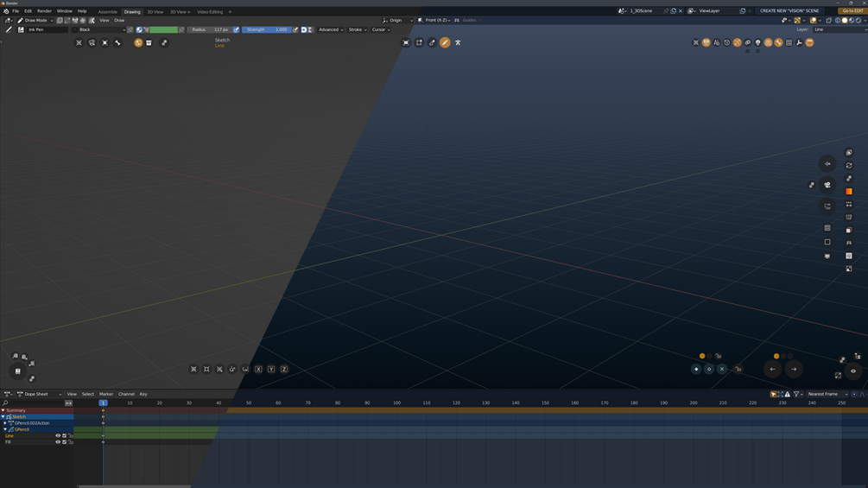
Task: Click the refresh arrows icon on right sidebar
Action: pos(849,166)
